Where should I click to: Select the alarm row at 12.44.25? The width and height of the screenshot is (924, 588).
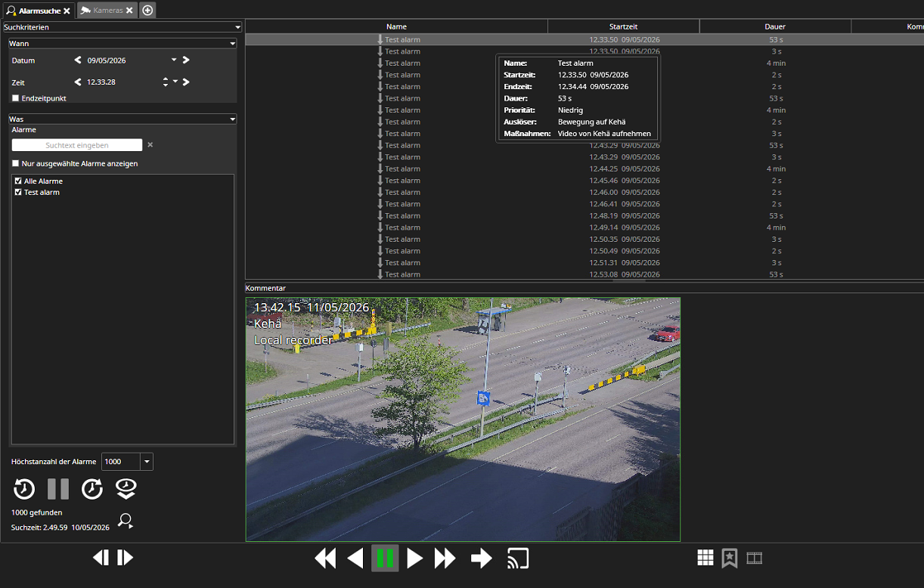584,169
